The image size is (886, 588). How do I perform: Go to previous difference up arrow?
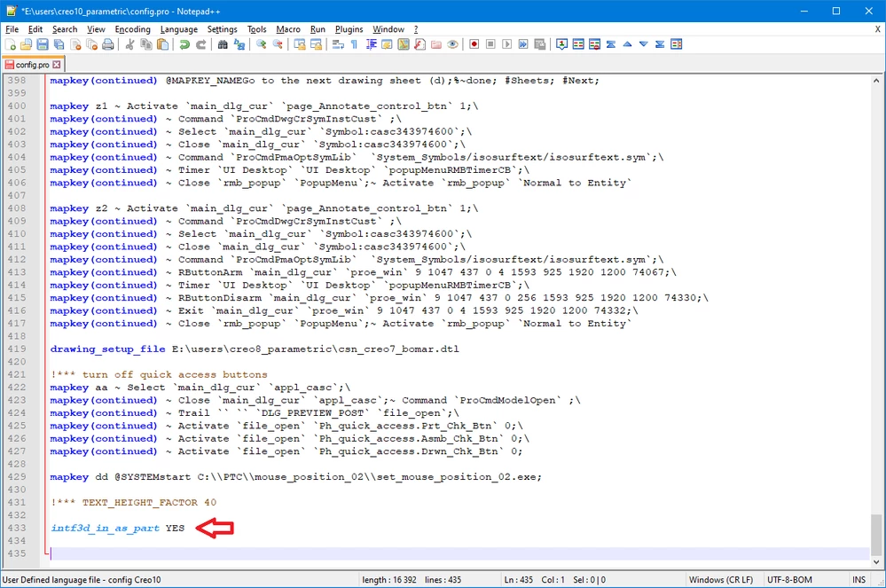click(x=627, y=44)
